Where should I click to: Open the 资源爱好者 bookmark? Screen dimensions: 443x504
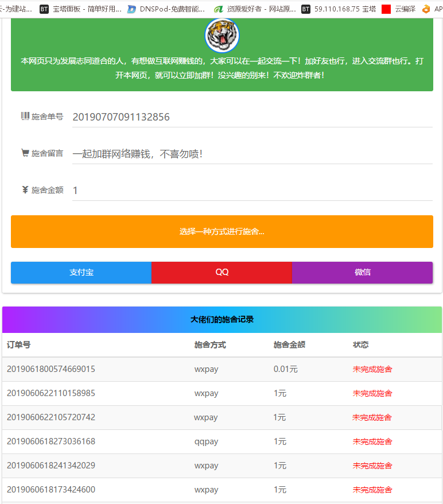tap(255, 9)
